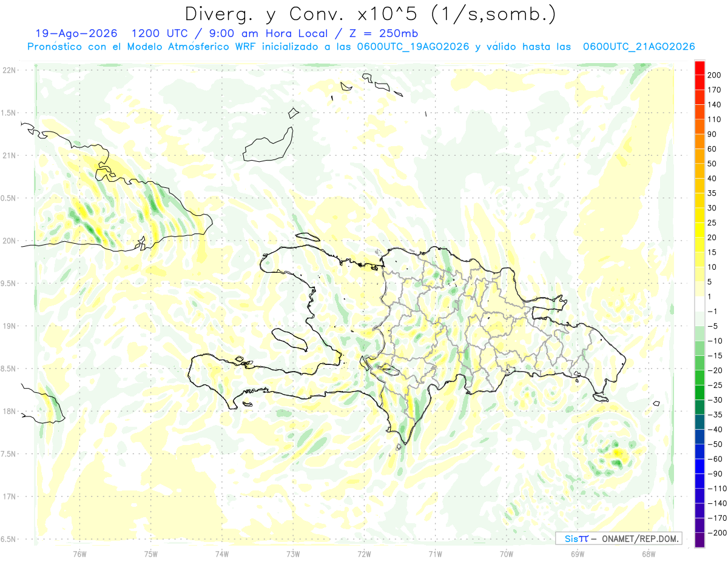This screenshot has width=728, height=562.
Task: Click the '69W' longitude label
Action: (578, 554)
